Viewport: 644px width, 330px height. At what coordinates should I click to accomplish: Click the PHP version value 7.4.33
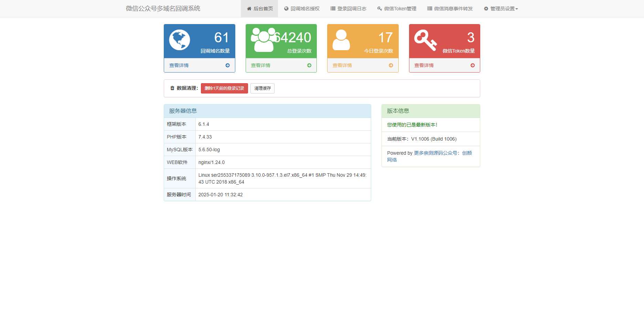205,137
